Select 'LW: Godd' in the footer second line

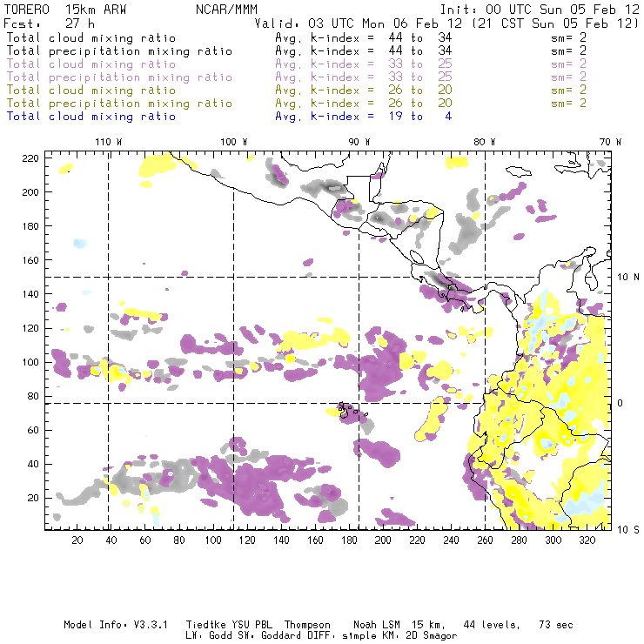209,636
